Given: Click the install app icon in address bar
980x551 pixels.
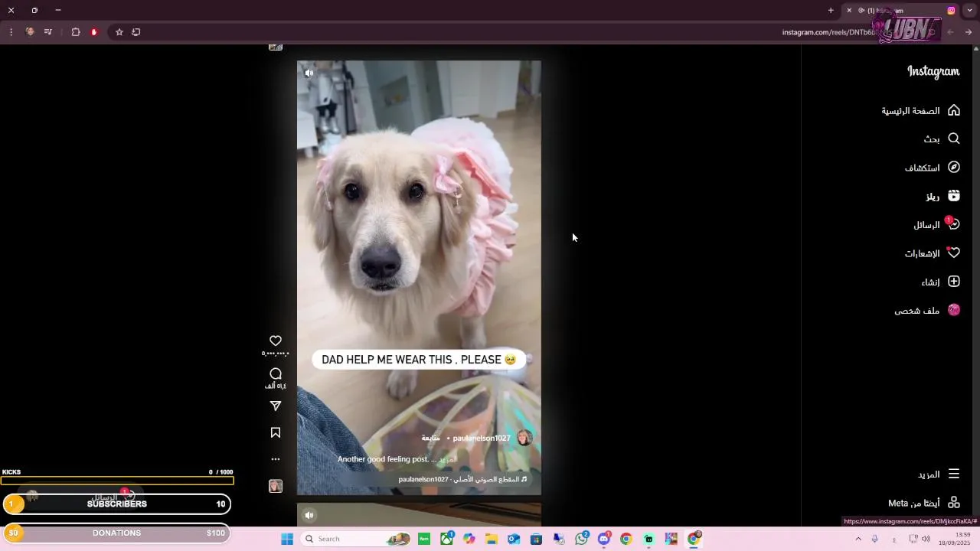Looking at the screenshot, I should click(136, 32).
